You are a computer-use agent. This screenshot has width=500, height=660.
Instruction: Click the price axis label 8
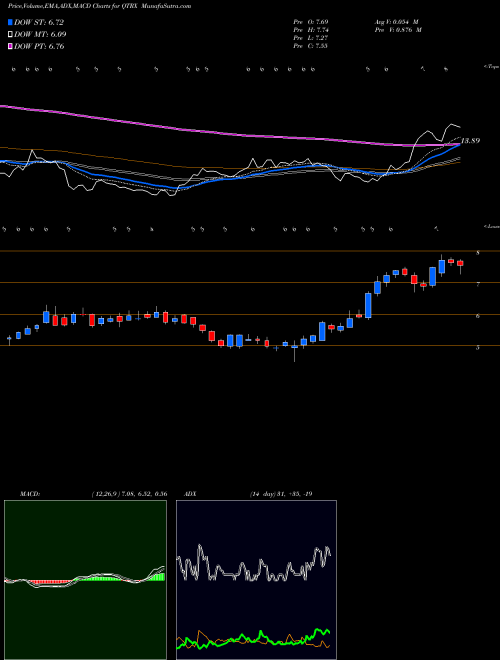(478, 253)
